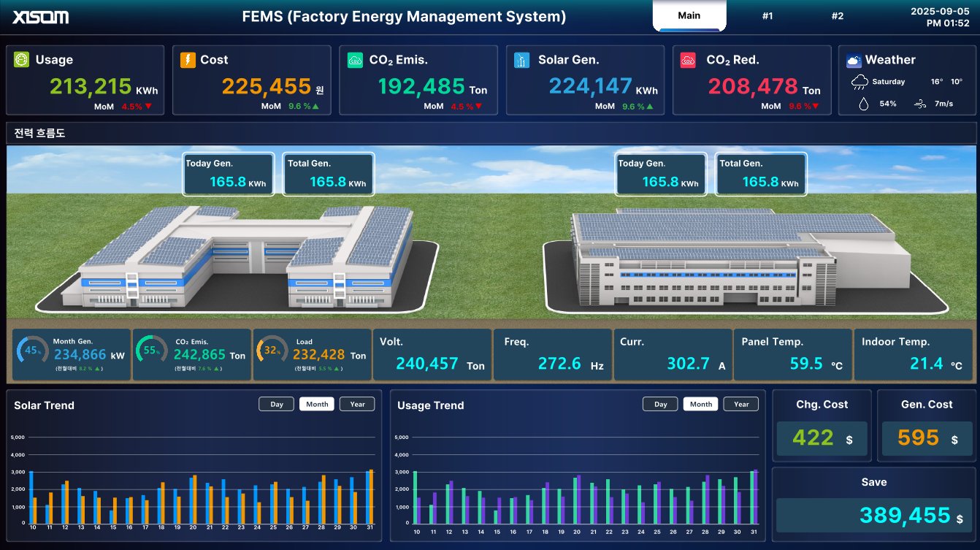The width and height of the screenshot is (980, 550).
Task: Set Solar Trend to Year view
Action: tap(357, 404)
